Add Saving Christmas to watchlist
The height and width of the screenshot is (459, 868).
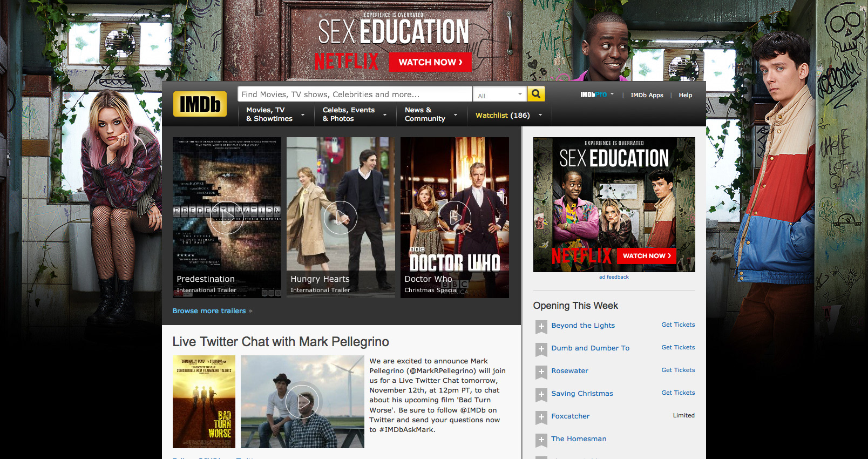click(541, 394)
